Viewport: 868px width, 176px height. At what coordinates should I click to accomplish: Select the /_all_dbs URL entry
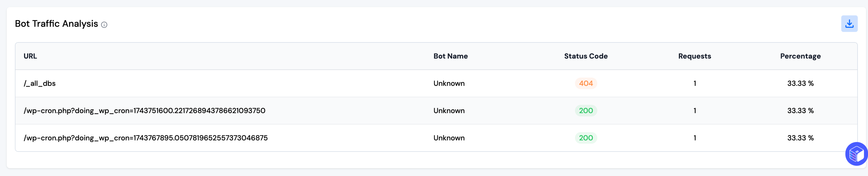pos(39,83)
